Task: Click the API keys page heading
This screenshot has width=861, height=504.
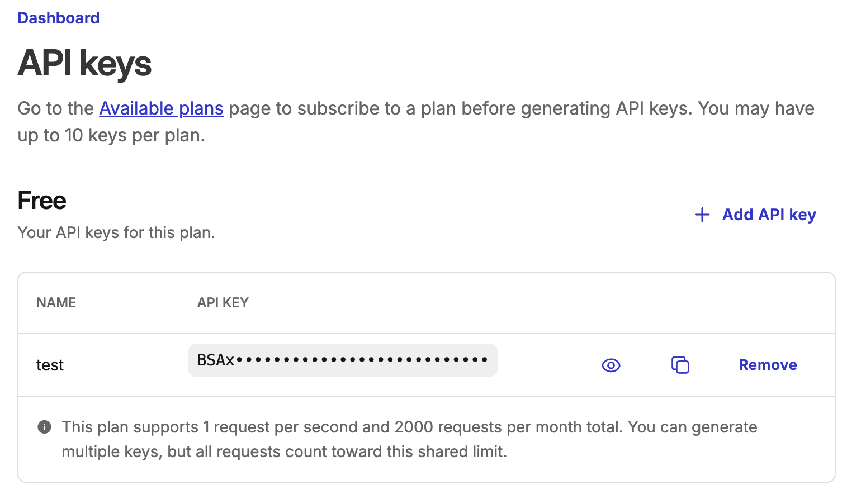Action: 84,63
